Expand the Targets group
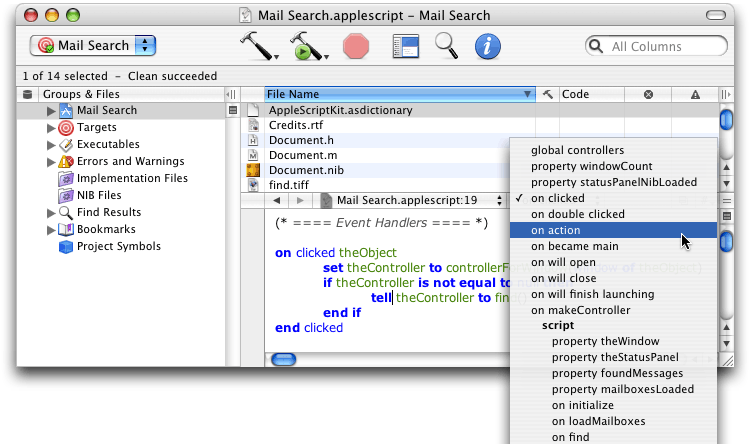Viewport: 751px width, 444px height. coord(51,128)
